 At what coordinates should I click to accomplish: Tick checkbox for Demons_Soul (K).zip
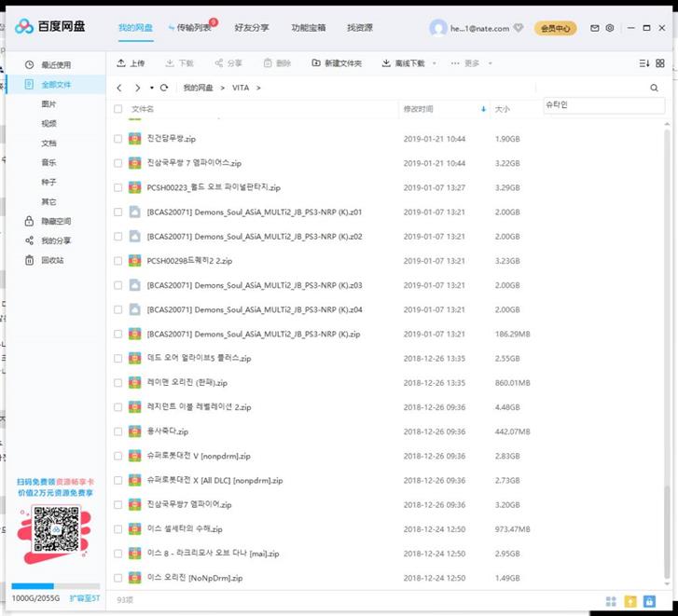coord(118,334)
